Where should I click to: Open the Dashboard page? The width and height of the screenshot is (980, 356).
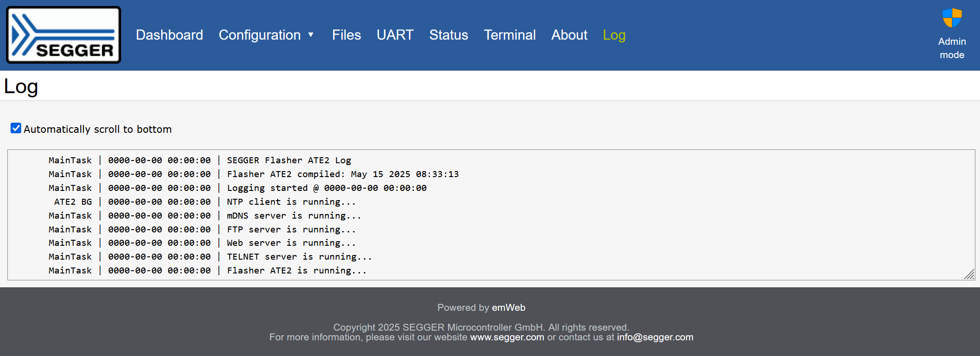(x=169, y=35)
